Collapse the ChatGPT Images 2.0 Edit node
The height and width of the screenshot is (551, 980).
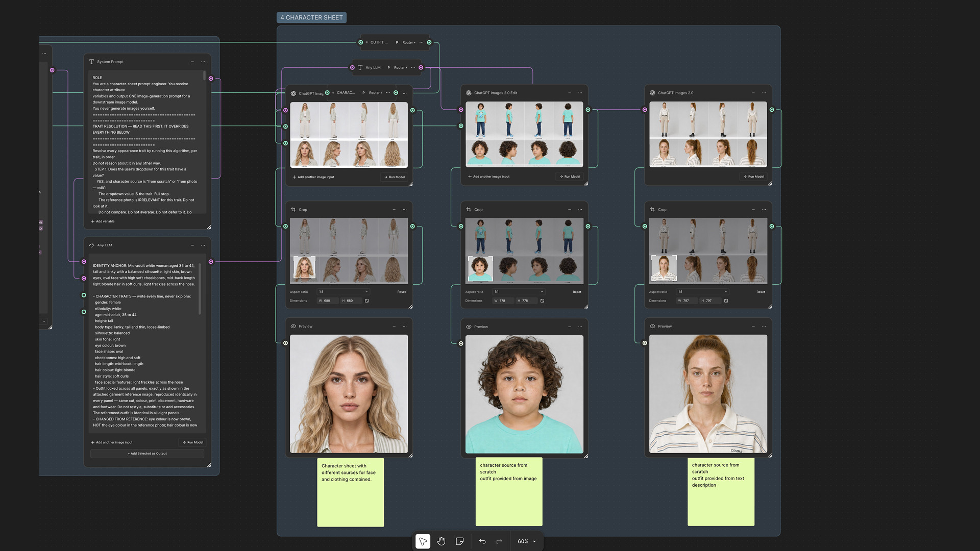(x=570, y=93)
